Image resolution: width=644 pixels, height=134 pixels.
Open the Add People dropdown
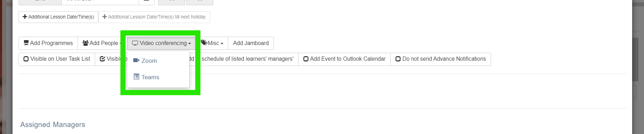coord(102,43)
